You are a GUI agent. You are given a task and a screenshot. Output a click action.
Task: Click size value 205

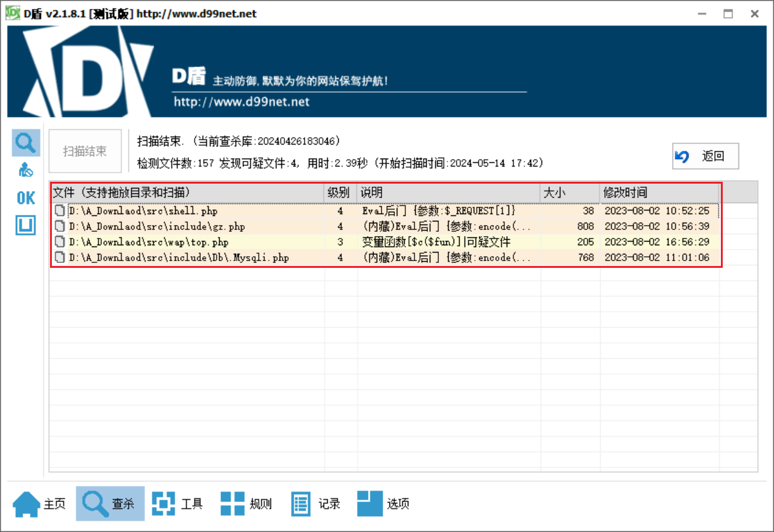585,242
